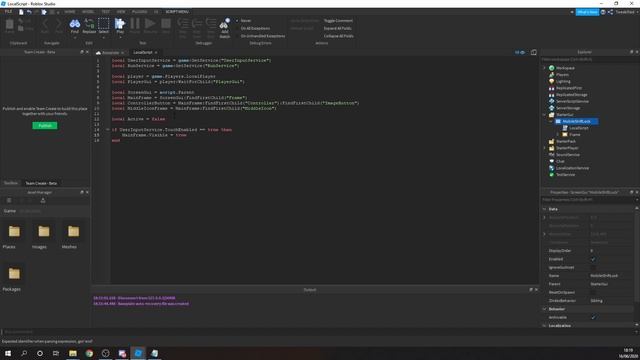Open the Windows Start menu
This screenshot has width=640, height=360.
8,353
